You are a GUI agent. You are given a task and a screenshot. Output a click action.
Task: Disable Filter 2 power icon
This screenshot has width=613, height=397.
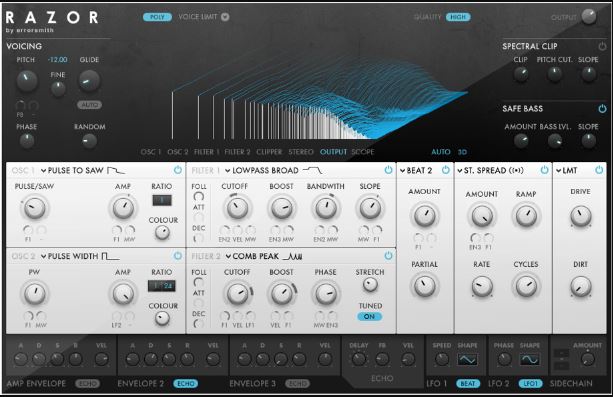click(388, 256)
